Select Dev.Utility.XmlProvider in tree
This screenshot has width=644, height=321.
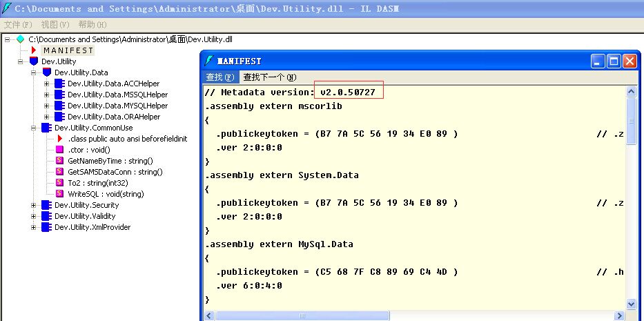[x=92, y=227]
